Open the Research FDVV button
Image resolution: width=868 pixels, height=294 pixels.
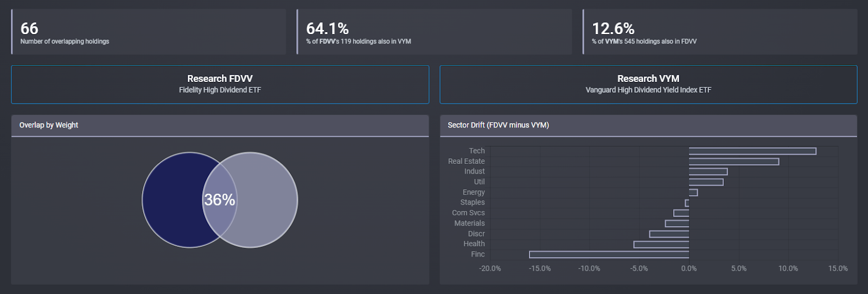(220, 85)
